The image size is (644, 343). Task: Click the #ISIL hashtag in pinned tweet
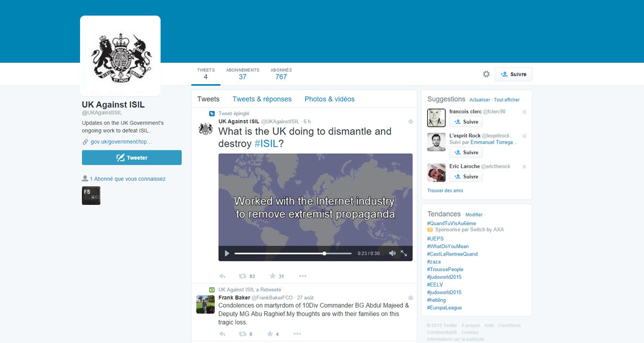tap(266, 144)
